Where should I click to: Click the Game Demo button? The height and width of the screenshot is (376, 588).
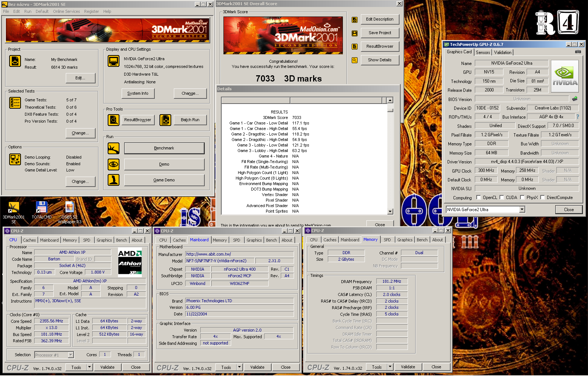(164, 180)
